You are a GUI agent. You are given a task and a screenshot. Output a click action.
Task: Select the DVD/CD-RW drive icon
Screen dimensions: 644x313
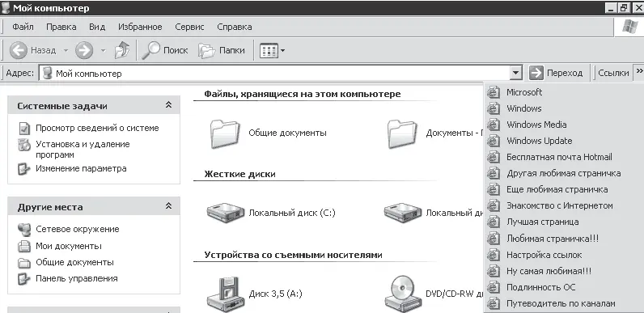click(400, 294)
